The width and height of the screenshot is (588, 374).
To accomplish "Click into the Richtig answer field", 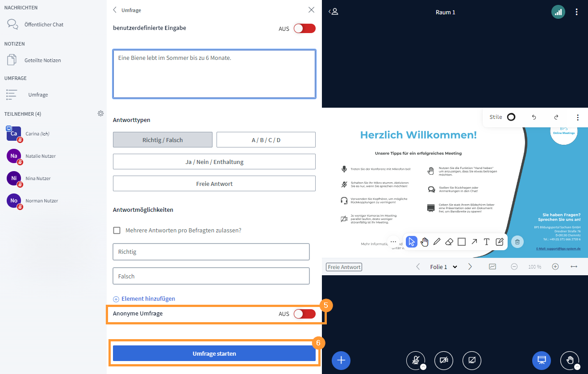I will pyautogui.click(x=211, y=252).
